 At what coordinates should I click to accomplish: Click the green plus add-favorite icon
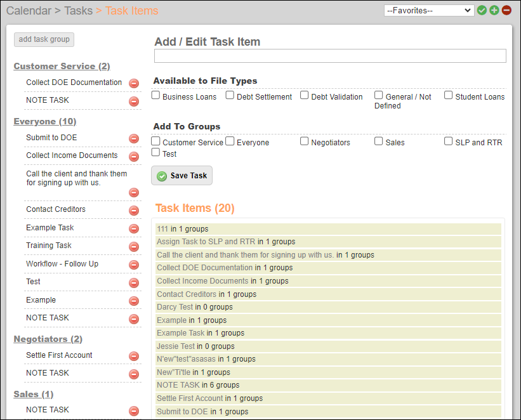click(494, 10)
